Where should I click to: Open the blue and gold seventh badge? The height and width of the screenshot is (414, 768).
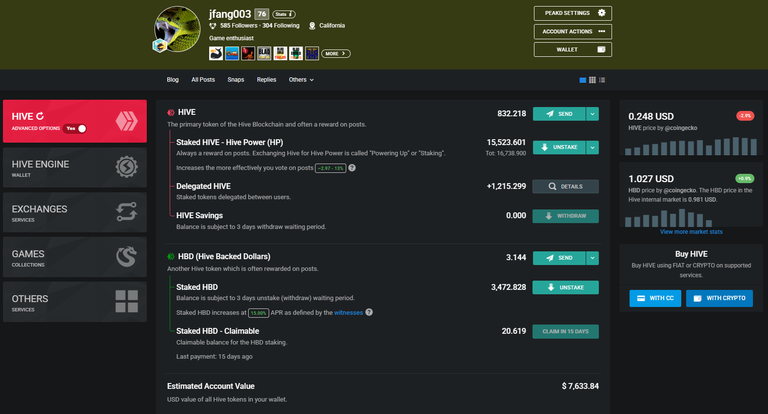tap(312, 53)
